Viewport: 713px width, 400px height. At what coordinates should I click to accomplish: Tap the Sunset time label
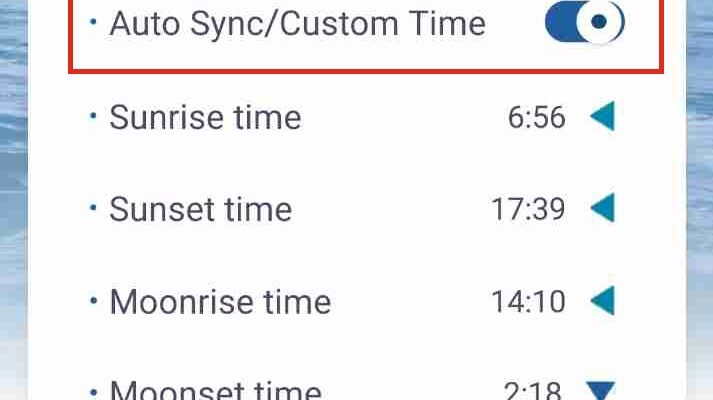200,209
